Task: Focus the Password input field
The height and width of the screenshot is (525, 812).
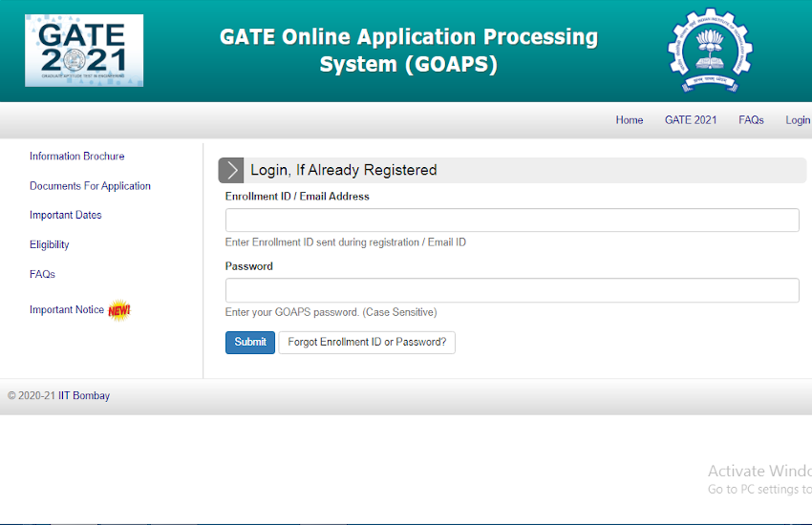Action: tap(512, 290)
